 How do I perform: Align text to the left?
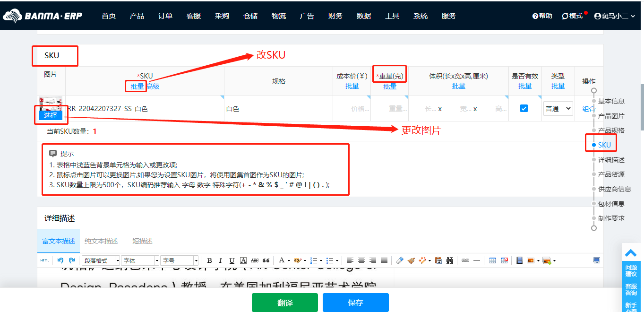point(350,260)
